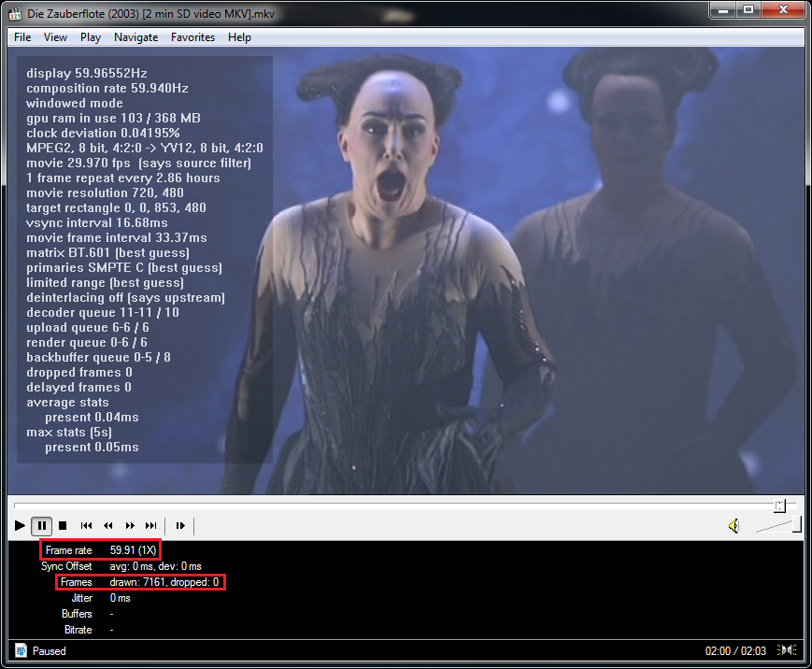
Task: Click the Paused status text
Action: pos(50,651)
